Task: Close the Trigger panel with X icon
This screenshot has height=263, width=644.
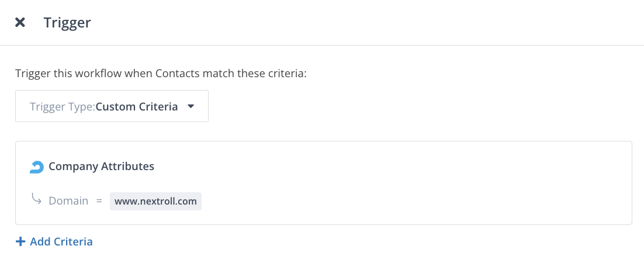Action: tap(20, 23)
